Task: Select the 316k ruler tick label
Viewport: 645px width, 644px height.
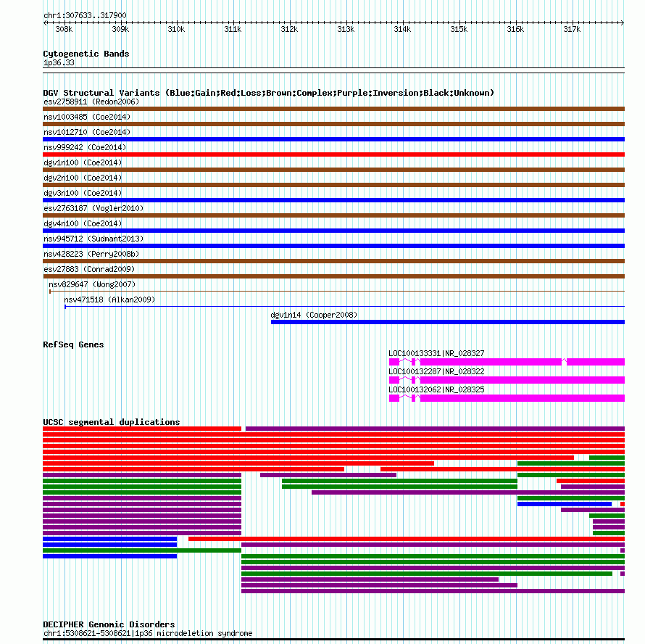Action: [515, 29]
